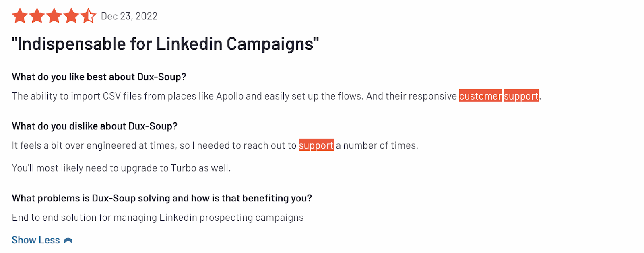Image resolution: width=644 pixels, height=253 pixels.
Task: Click the half-filled fifth star
Action: pos(88,16)
